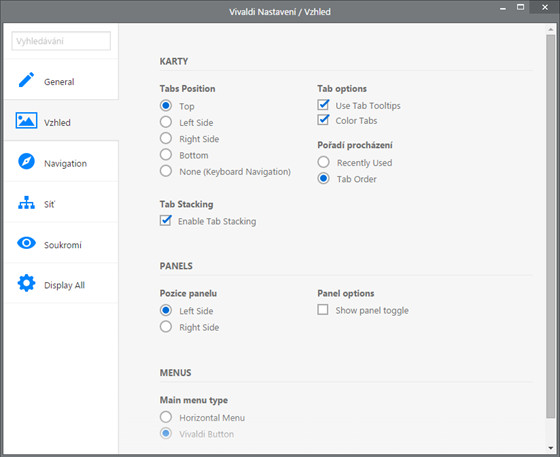The width and height of the screenshot is (560, 457).
Task: Select Left Side tabs position
Action: coord(166,122)
